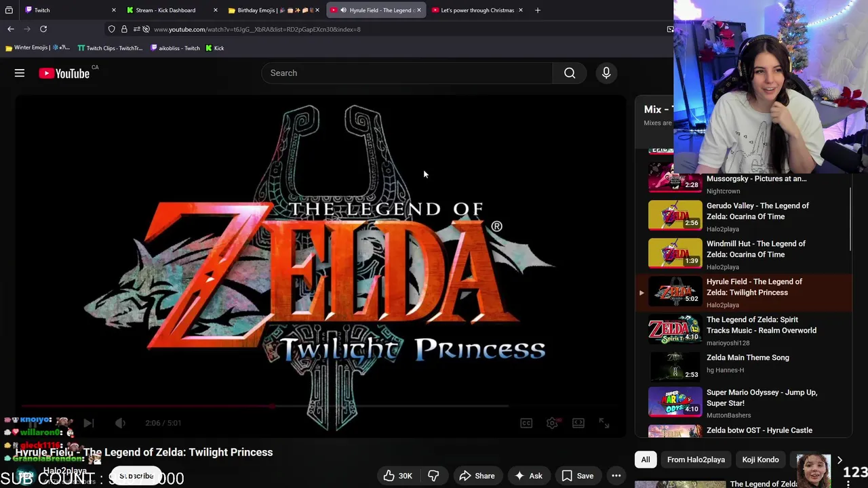Select the All filter chip

(x=646, y=460)
